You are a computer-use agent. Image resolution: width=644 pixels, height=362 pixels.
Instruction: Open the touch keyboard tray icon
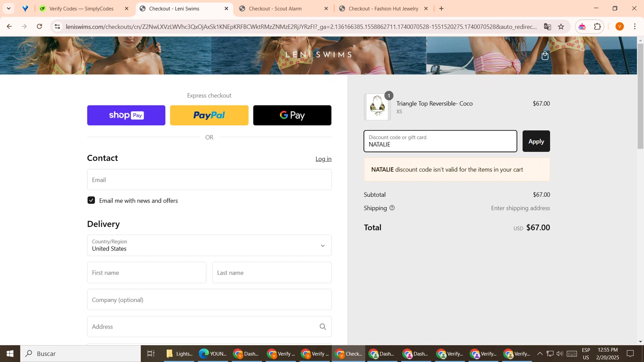(x=572, y=354)
